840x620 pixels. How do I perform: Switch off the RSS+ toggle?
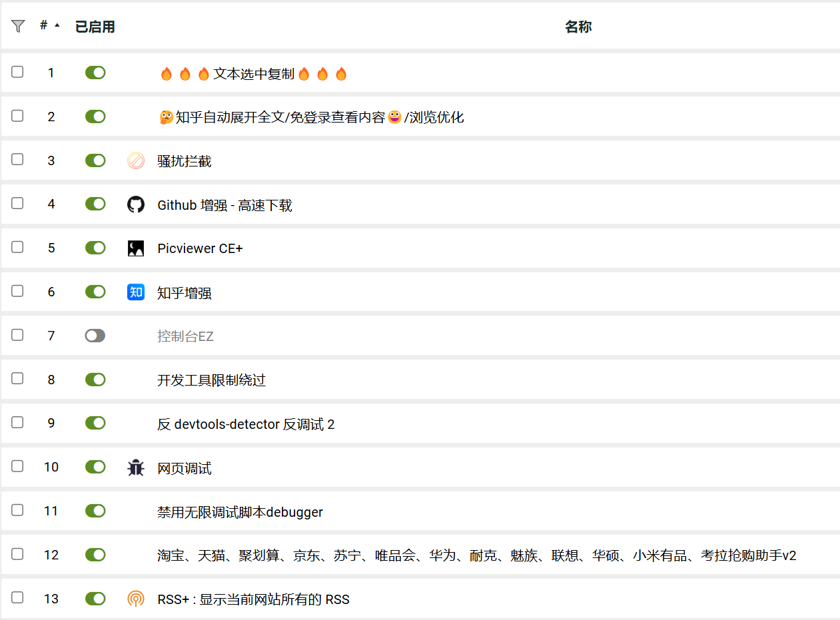95,599
